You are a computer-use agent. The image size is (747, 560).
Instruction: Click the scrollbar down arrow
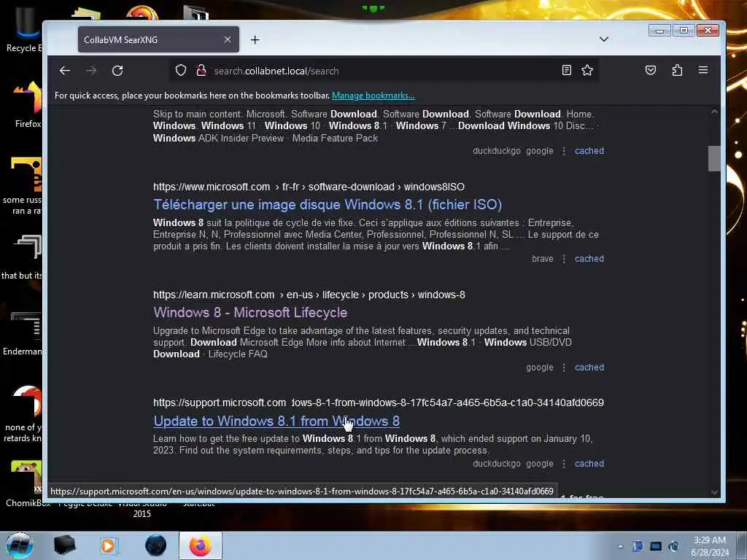tap(713, 492)
